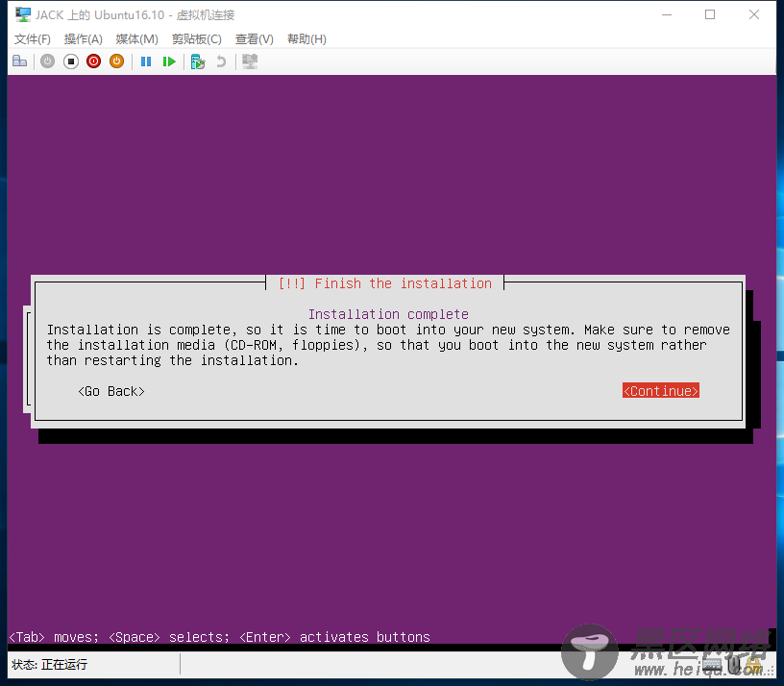Open the 媒体(M) menu
Screen dimensions: 784x686
[x=137, y=39]
